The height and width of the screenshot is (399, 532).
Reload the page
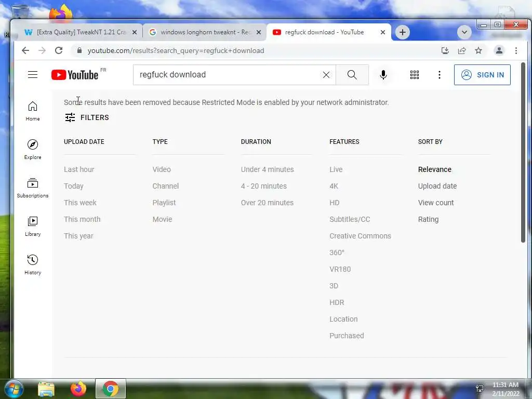pos(59,50)
